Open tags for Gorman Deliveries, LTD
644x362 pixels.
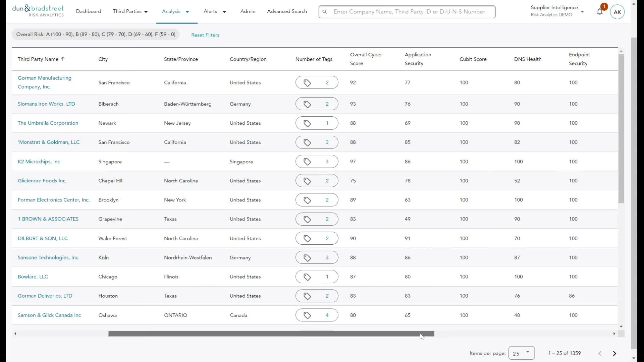coord(317,296)
